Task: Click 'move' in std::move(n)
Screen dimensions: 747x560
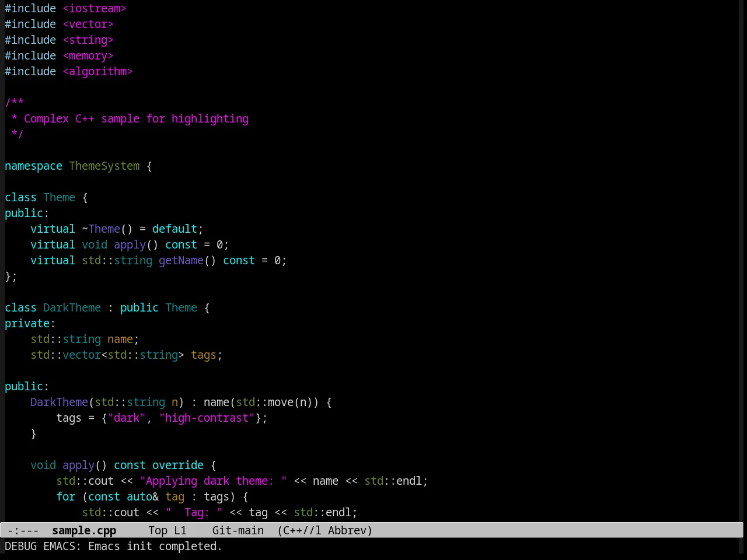Action: (x=281, y=402)
